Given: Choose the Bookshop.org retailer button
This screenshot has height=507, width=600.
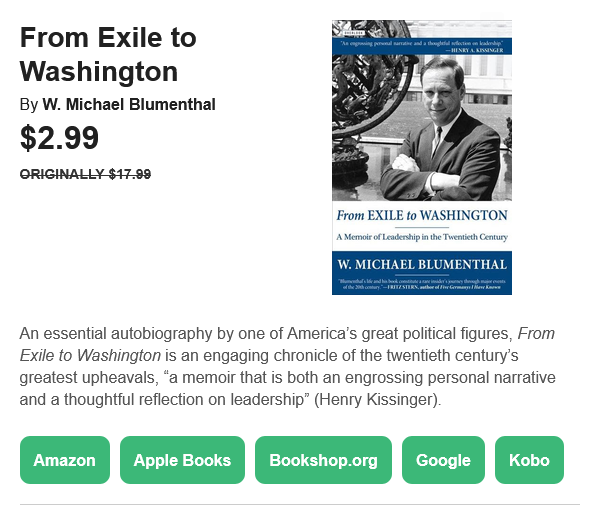Looking at the screenshot, I should click(x=323, y=460).
